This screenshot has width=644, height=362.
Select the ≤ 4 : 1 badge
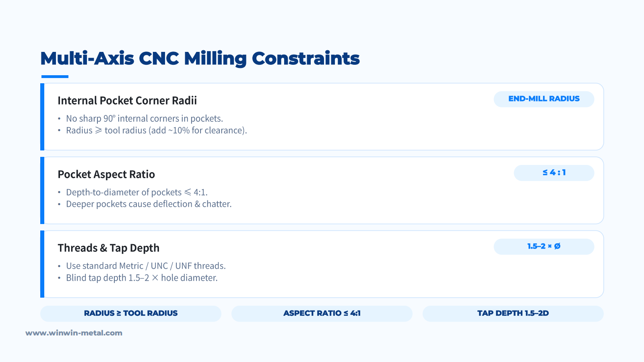pos(554,173)
